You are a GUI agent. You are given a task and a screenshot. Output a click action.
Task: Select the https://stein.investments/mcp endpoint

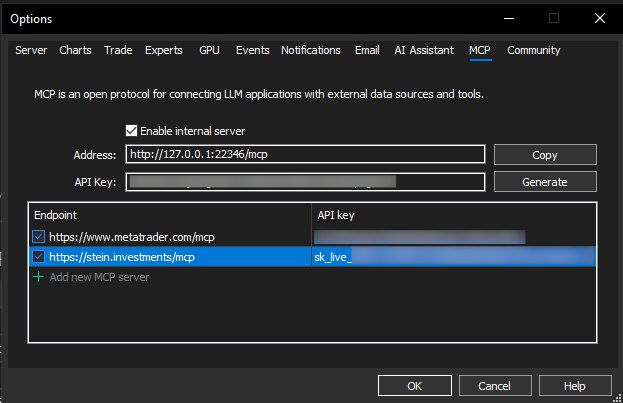pyautogui.click(x=122, y=257)
